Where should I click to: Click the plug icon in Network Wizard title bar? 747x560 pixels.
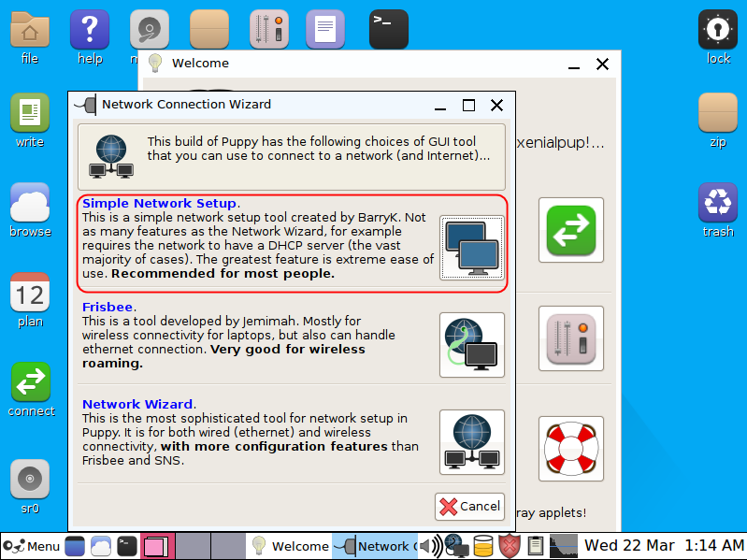tap(86, 105)
